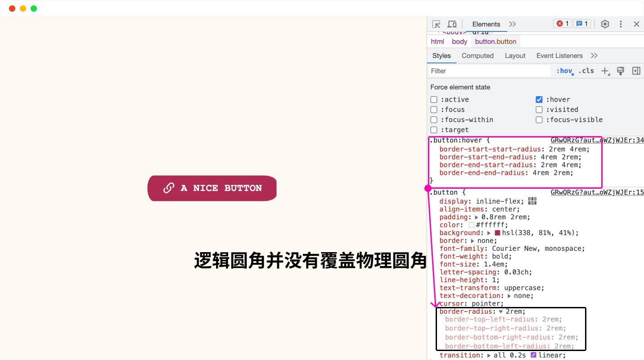This screenshot has width=644, height=360.
Task: Click the macOS yellow minimize window button
Action: 23,9
